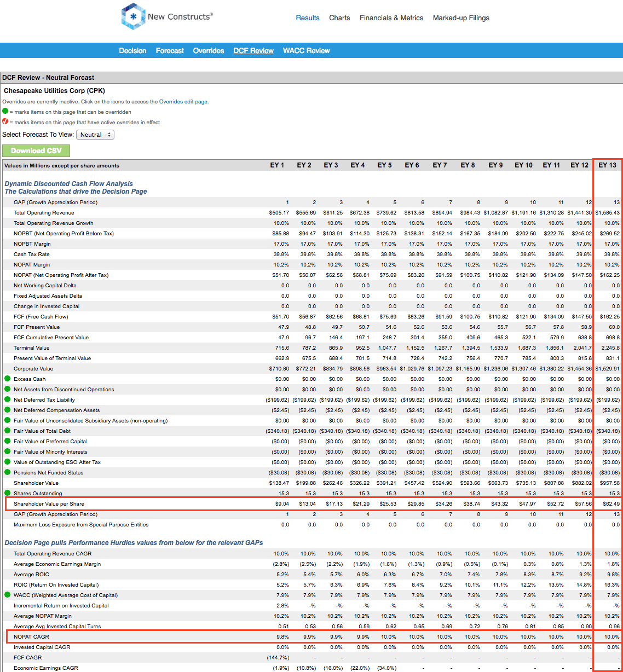Image resolution: width=623 pixels, height=672 pixels.
Task: Open the Pensions Net Funded Status override icon
Action: pos(8,472)
